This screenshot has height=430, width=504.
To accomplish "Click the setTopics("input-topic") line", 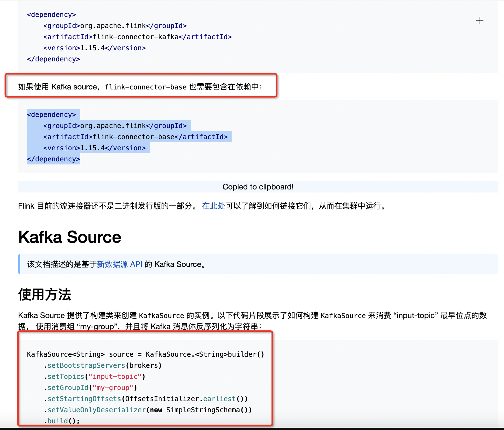I will coord(94,376).
